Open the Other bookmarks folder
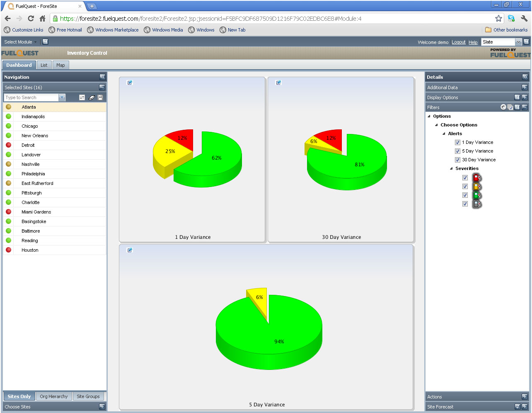The height and width of the screenshot is (413, 532). 506,30
